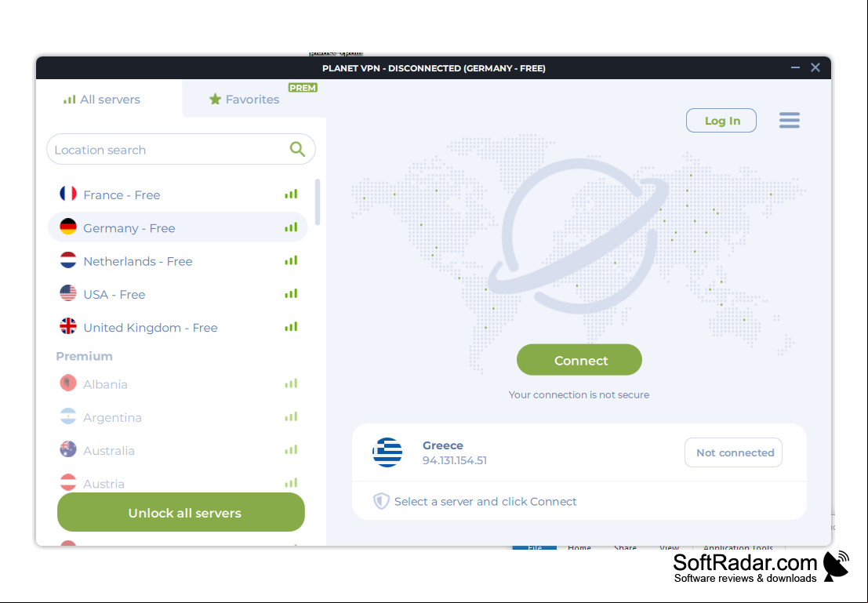Click Australia signal strength bars
Viewport: 868px width, 603px height.
click(291, 449)
